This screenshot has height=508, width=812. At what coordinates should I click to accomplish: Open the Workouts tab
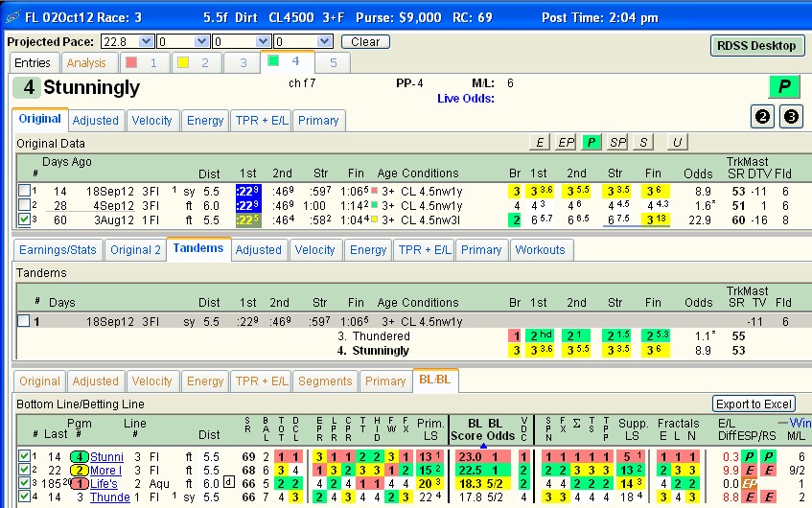coord(540,249)
